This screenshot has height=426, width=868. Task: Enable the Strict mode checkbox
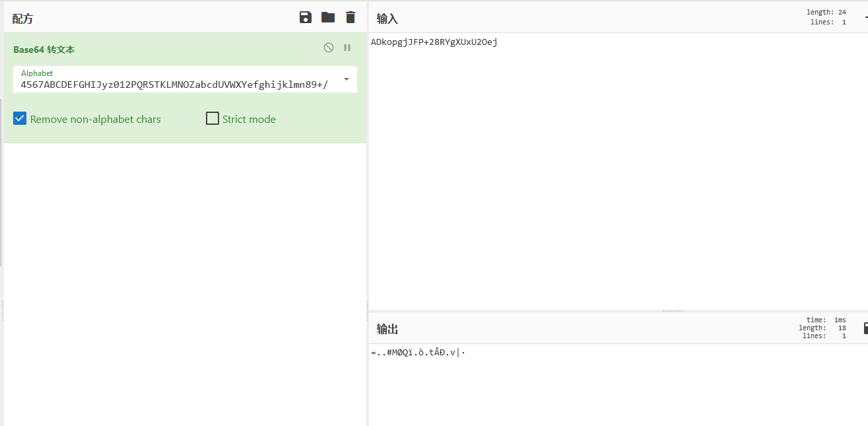213,119
